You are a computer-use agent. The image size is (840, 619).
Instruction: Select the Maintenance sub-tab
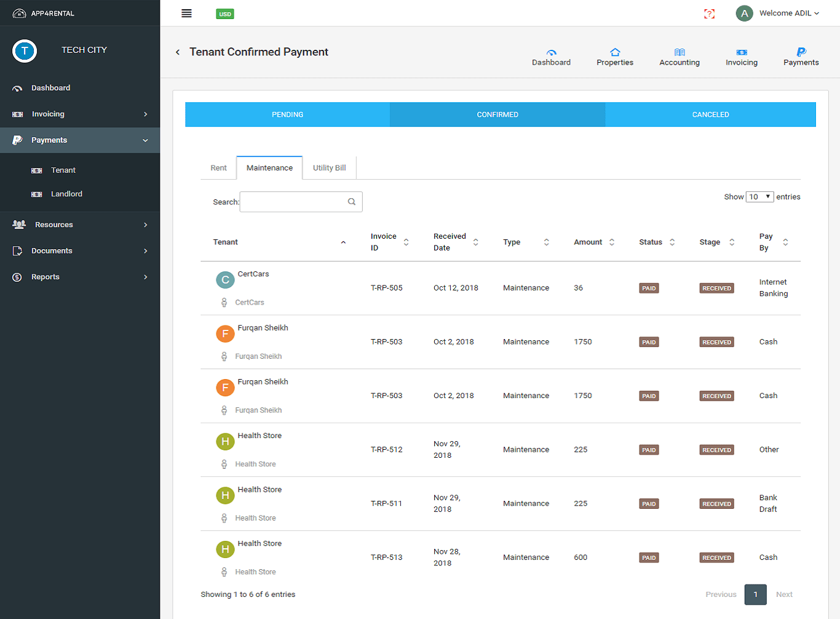pyautogui.click(x=269, y=168)
